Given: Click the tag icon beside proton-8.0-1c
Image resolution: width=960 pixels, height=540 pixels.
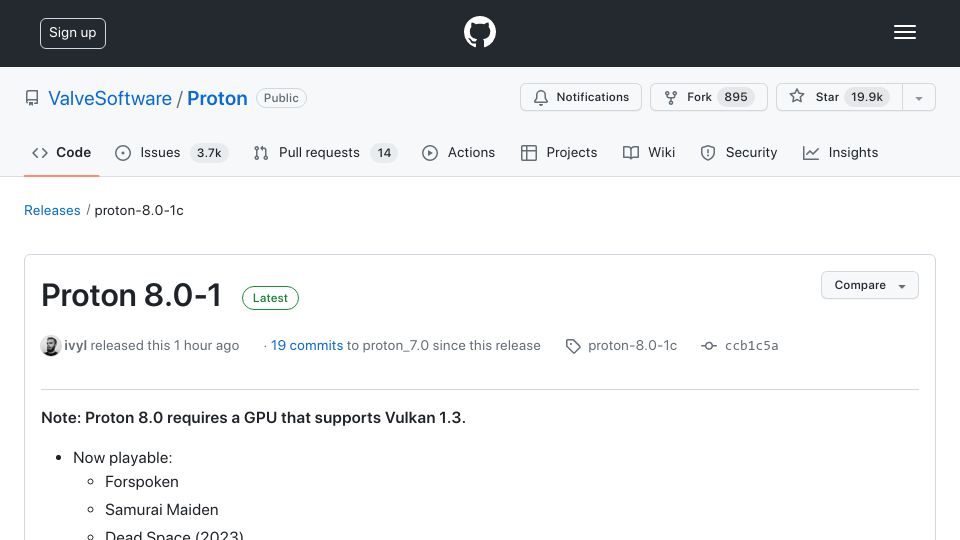Looking at the screenshot, I should pos(573,347).
